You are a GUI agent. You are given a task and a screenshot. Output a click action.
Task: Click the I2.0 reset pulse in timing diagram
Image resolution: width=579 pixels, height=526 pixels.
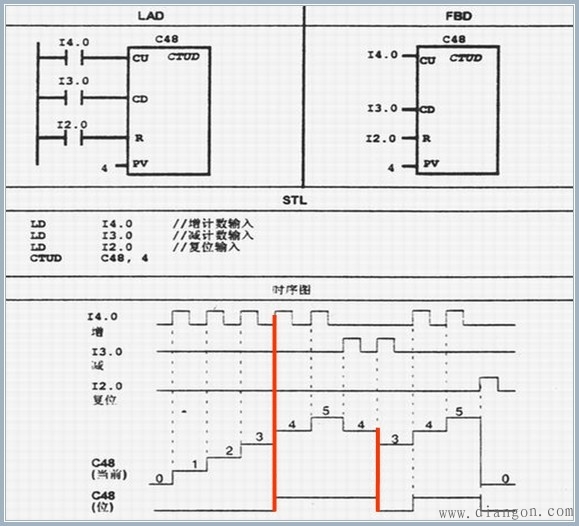click(x=489, y=384)
